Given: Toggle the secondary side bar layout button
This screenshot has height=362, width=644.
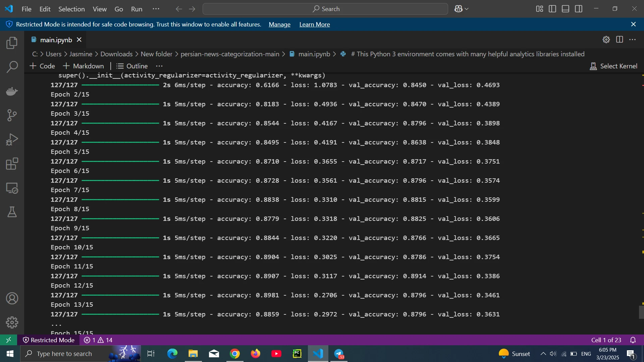Looking at the screenshot, I should coord(579,9).
